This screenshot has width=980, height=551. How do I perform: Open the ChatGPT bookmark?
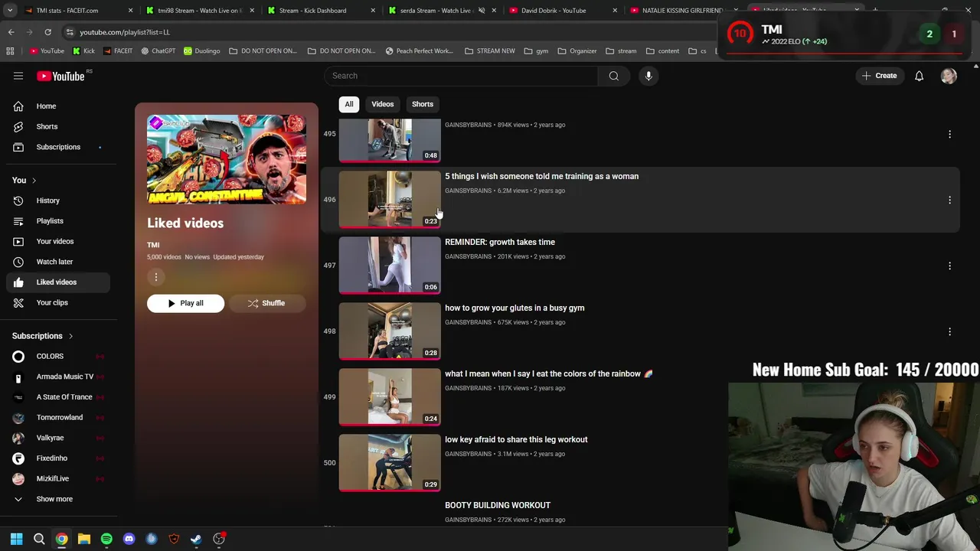click(x=158, y=51)
